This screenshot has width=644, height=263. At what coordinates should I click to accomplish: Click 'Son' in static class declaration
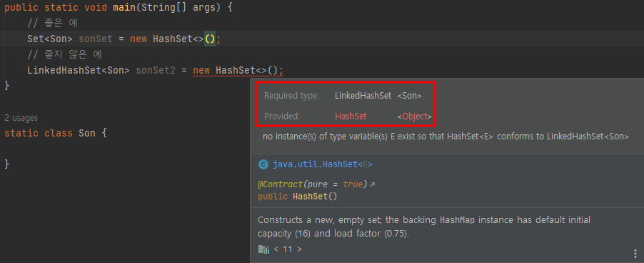pyautogui.click(x=87, y=133)
